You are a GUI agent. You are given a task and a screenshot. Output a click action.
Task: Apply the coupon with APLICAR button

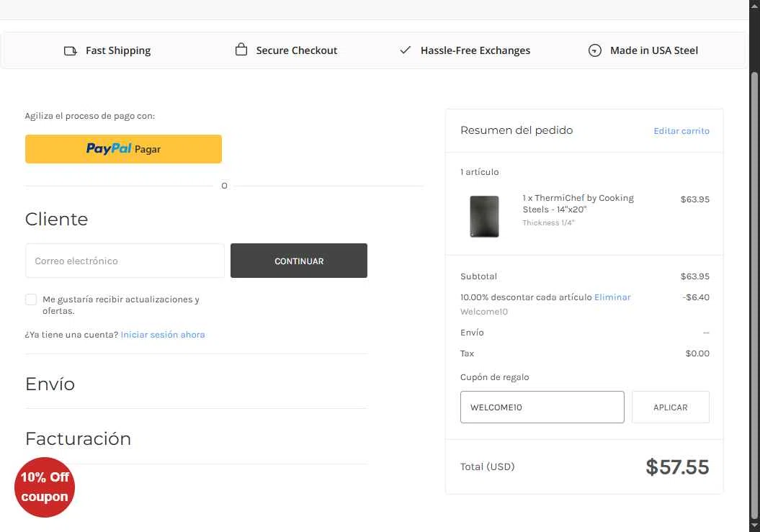[671, 407]
